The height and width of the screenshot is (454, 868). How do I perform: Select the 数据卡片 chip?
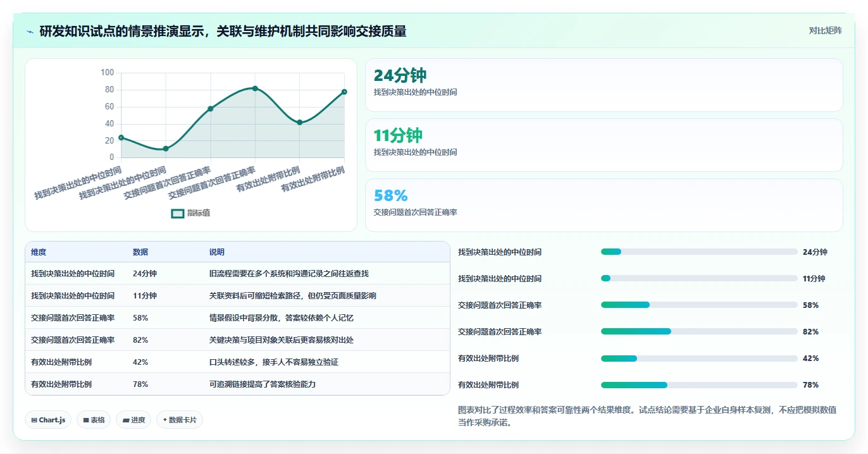point(180,420)
